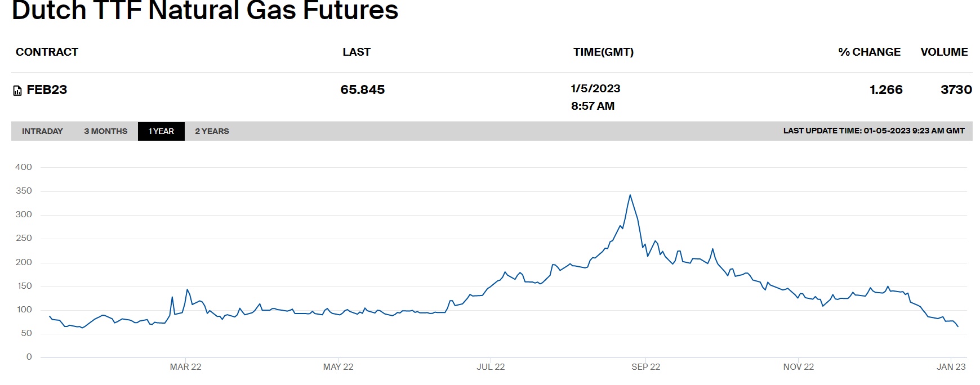Click the % Change column header
The height and width of the screenshot is (385, 980).
(869, 52)
